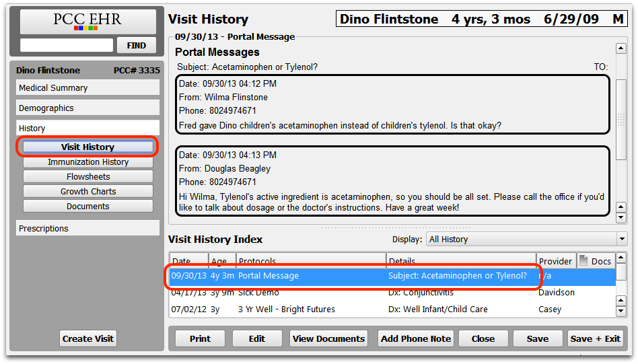Click Subject: Acetaminophen or Tylenol? line
Image resolution: width=638 pixels, height=364 pixels.
(x=248, y=67)
